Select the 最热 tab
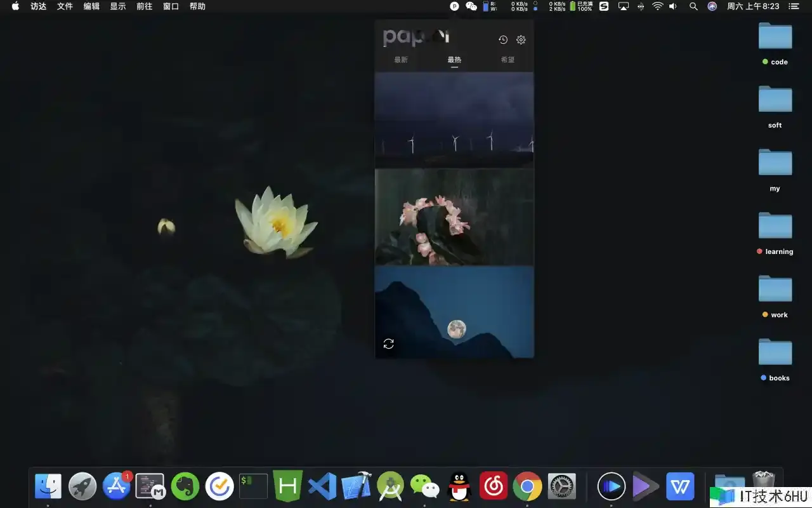Viewport: 812px width, 508px height. 454,60
